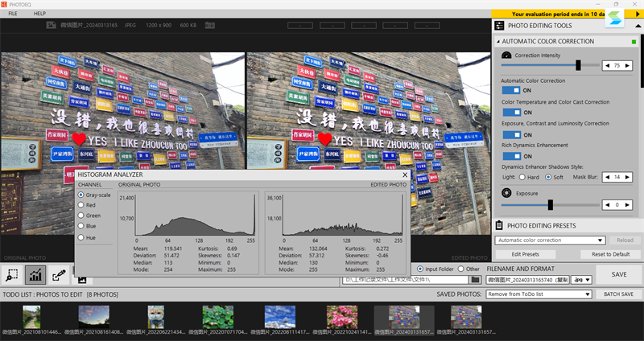Click the Exposure aperture icon
The width and height of the screenshot is (644, 341).
point(506,193)
